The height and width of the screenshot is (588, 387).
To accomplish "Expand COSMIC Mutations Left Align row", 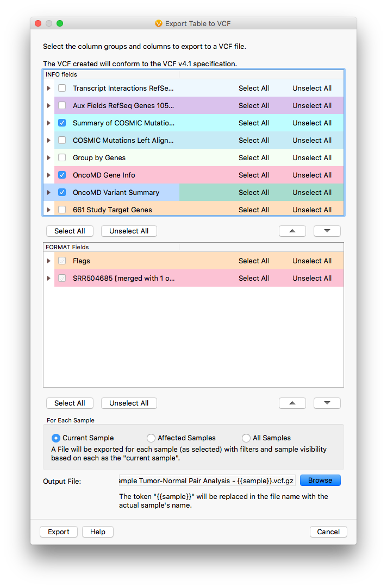I will point(49,140).
